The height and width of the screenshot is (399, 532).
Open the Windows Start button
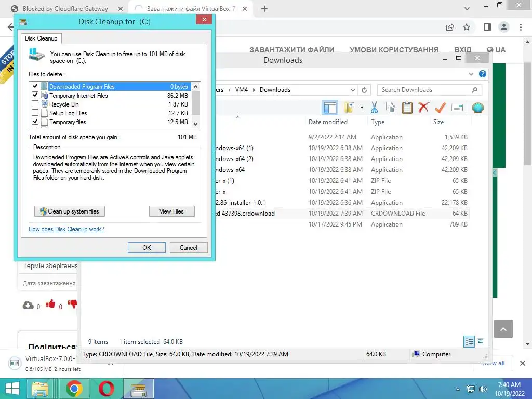point(12,389)
